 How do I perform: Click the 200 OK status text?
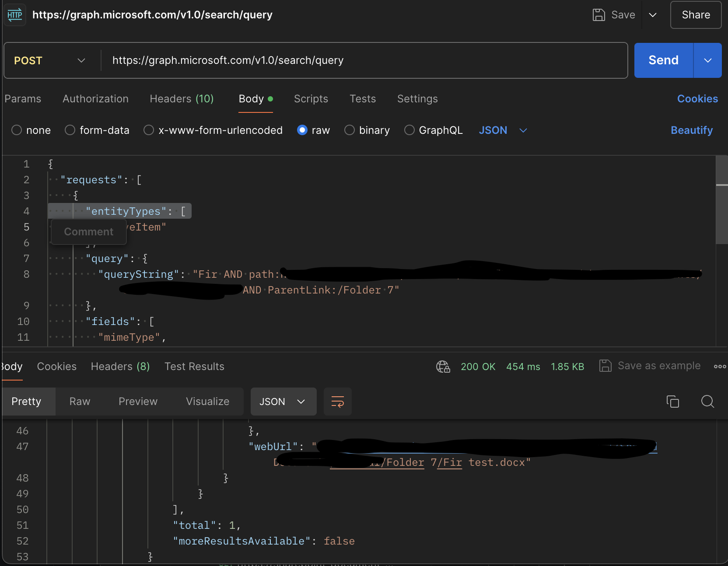(478, 367)
